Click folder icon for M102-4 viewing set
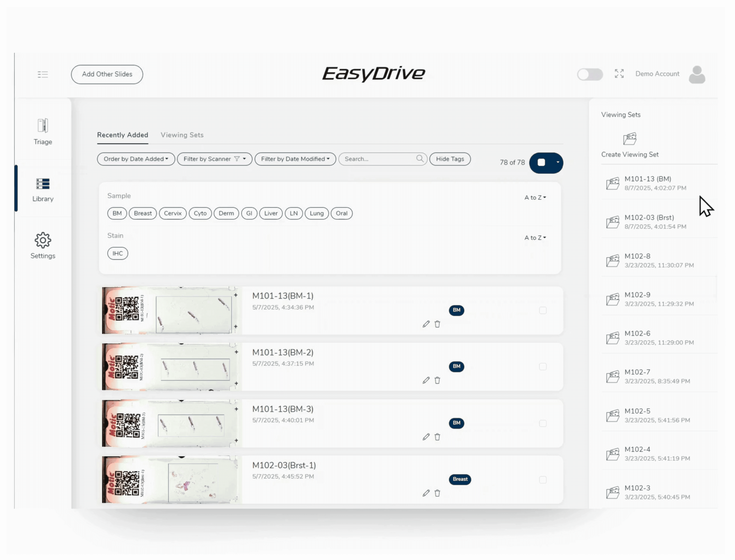 612,454
